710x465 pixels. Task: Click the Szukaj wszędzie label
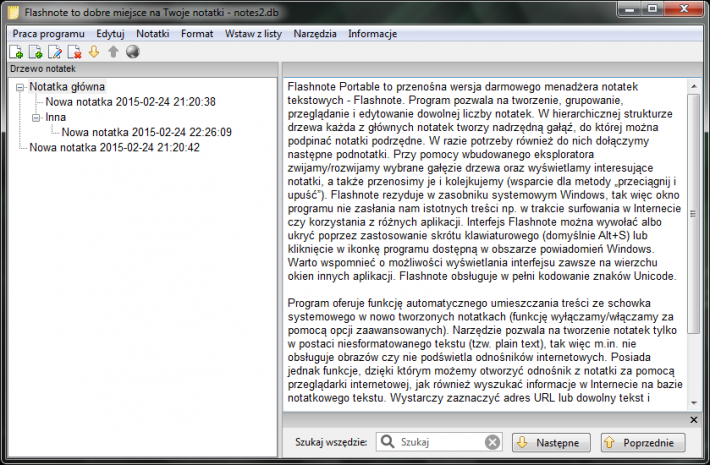coord(331,442)
